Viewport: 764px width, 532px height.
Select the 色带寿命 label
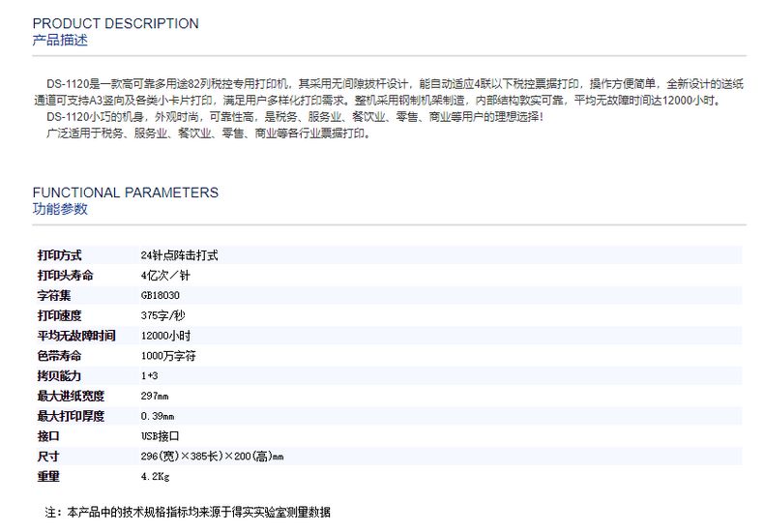tap(59, 356)
